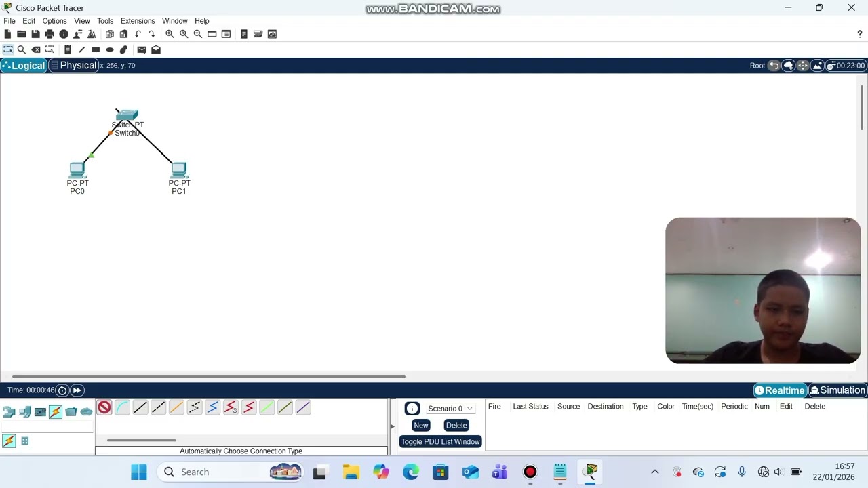Select Switch0 device on the workspace
The height and width of the screenshot is (488, 868).
(x=127, y=115)
